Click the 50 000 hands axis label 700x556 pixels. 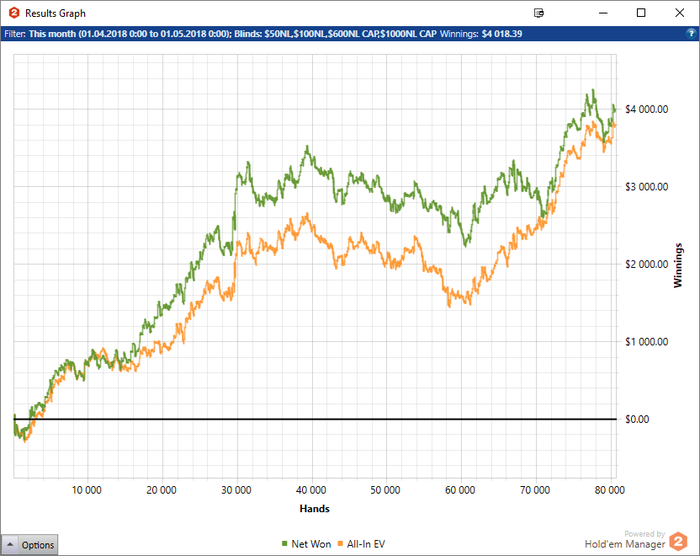(385, 490)
